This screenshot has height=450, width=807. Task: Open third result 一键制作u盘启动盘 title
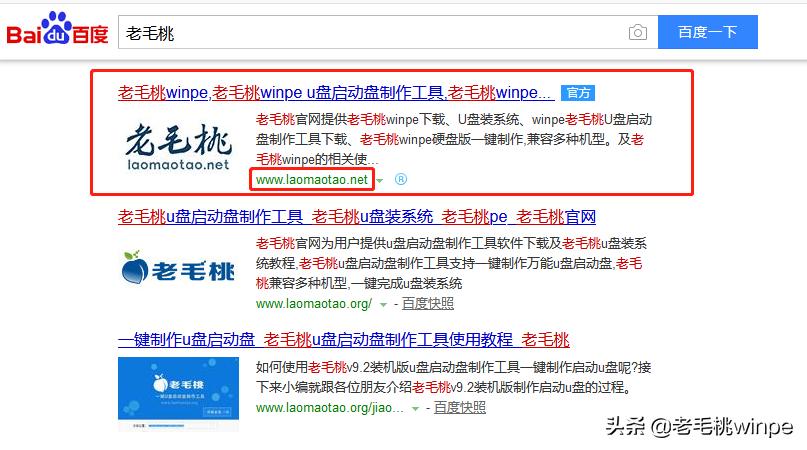coord(344,340)
